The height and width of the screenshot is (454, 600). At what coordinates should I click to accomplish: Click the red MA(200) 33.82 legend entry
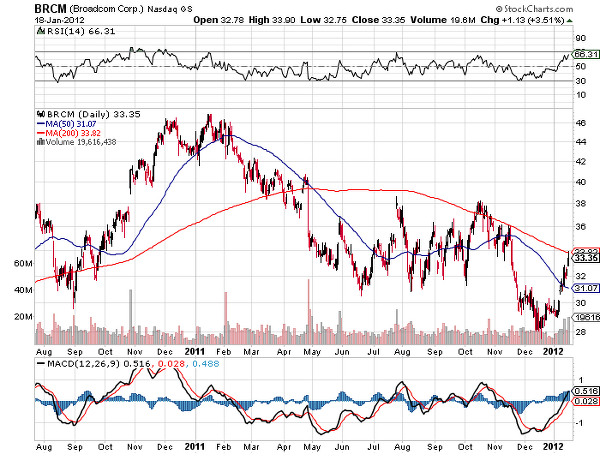coord(68,133)
